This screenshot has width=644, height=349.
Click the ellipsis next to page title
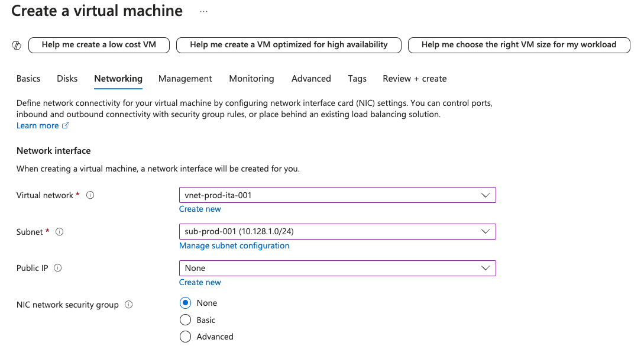coord(203,11)
